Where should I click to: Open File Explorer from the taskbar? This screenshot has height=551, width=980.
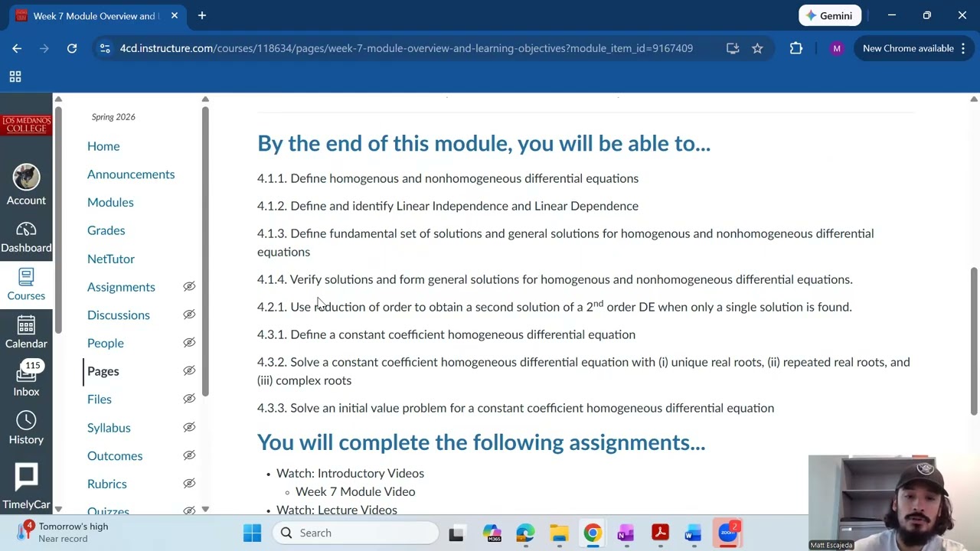559,533
